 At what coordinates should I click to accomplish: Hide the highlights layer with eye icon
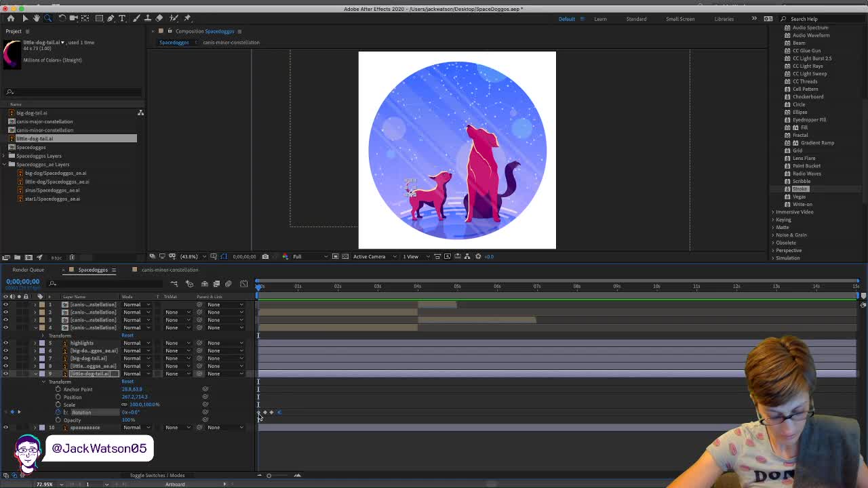tap(5, 343)
